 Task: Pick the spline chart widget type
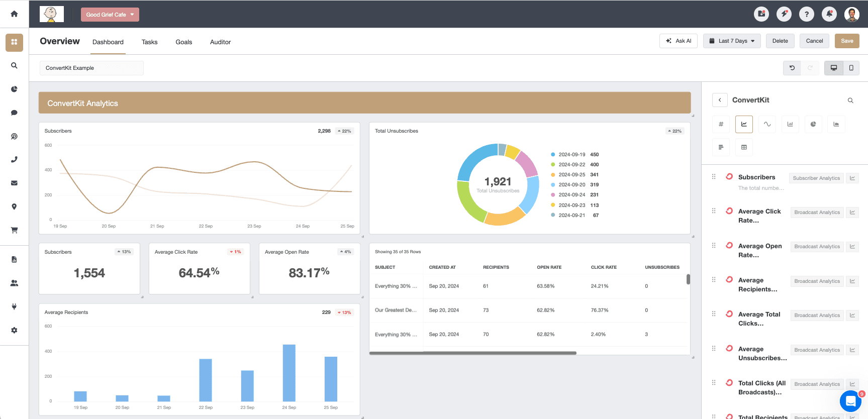click(x=767, y=124)
